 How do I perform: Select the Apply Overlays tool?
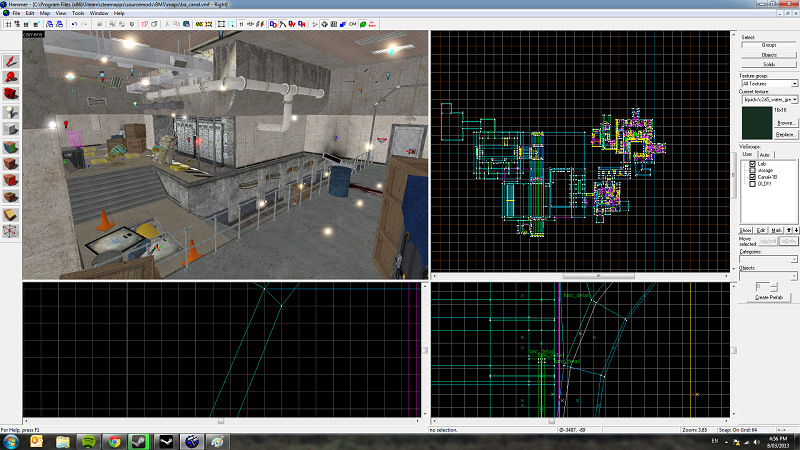(x=11, y=197)
